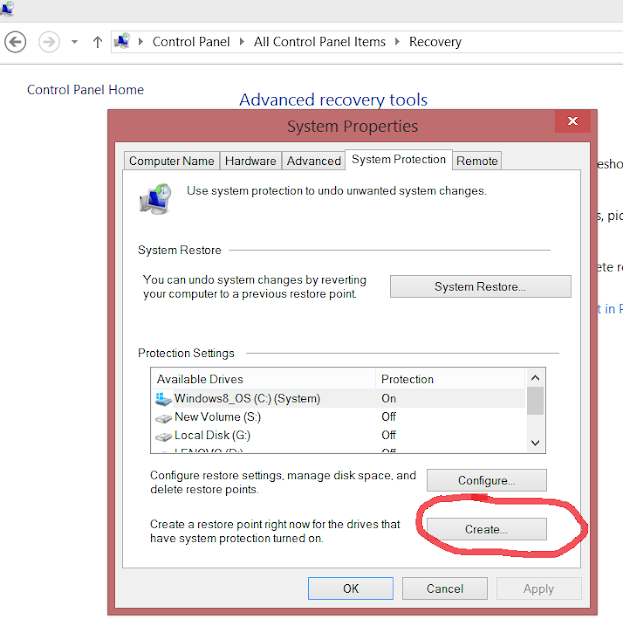Select Recovery breadcrumb
This screenshot has width=623, height=640.
click(435, 42)
